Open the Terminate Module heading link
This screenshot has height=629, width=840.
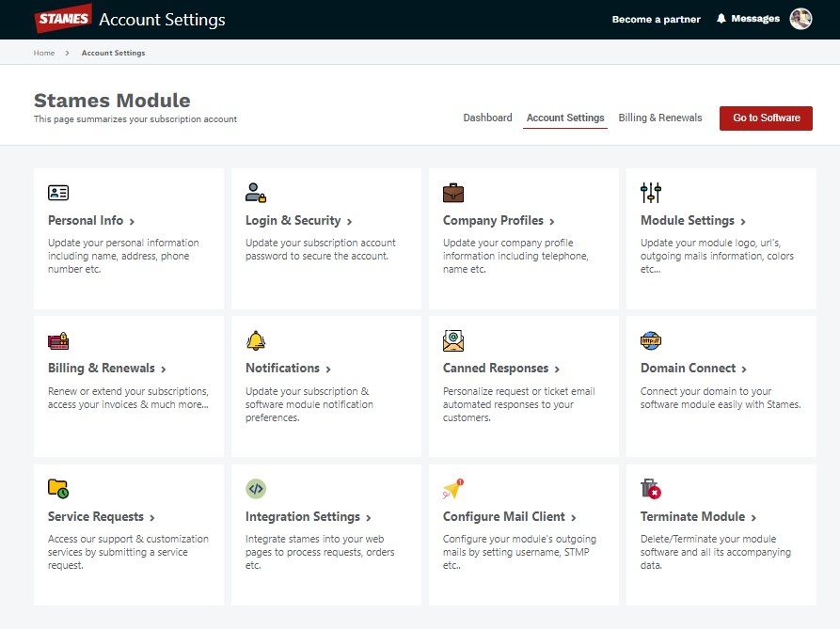click(692, 516)
